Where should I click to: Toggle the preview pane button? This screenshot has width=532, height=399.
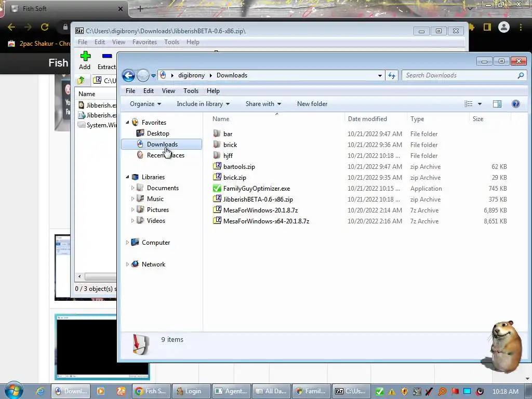click(x=497, y=104)
